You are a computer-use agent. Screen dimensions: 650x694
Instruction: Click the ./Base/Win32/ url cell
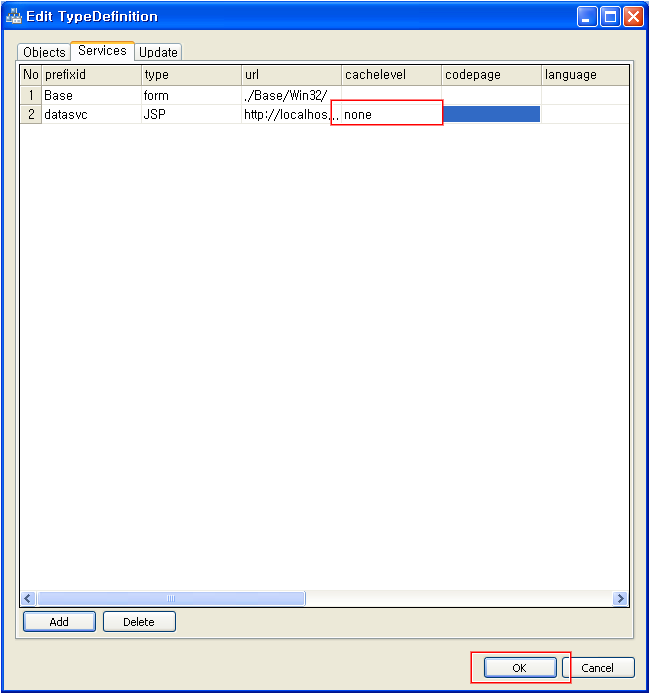[290, 96]
